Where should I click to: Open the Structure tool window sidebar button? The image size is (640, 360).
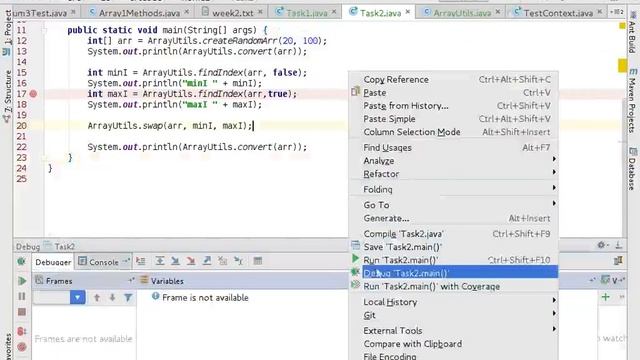click(7, 96)
